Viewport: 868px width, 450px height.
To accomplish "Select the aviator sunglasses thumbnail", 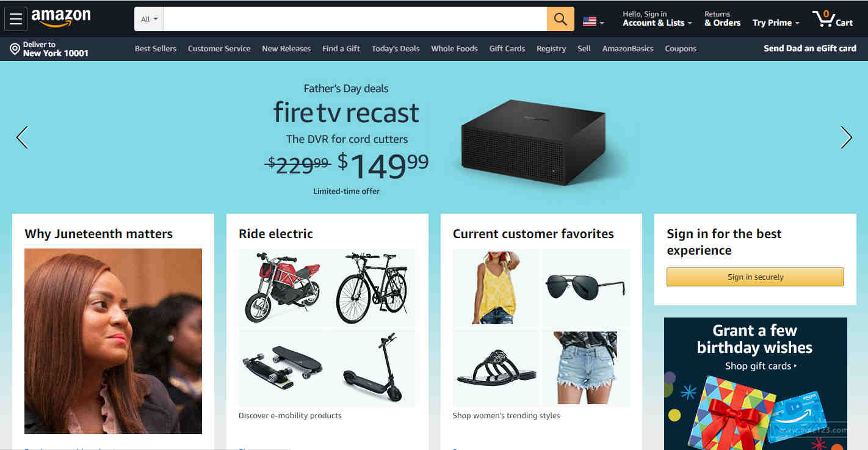I will (585, 287).
